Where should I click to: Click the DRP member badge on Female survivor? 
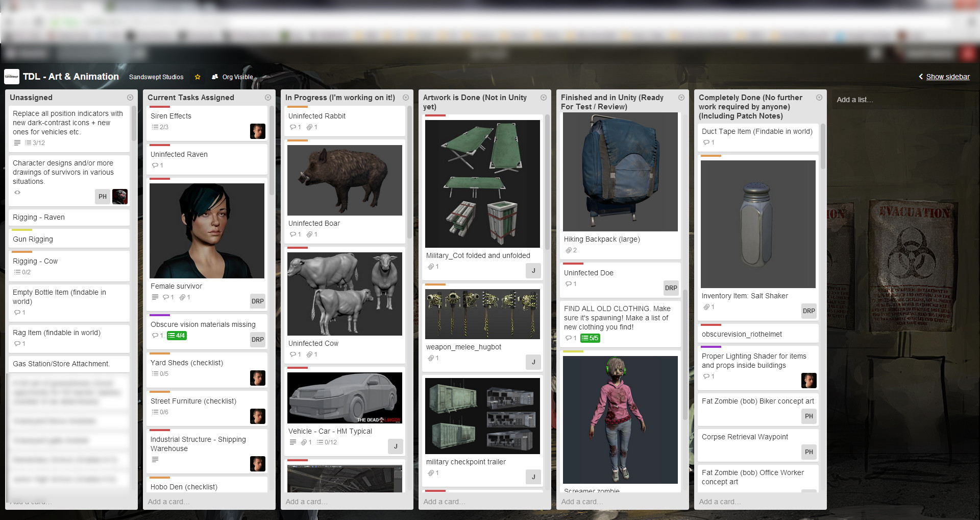point(257,301)
